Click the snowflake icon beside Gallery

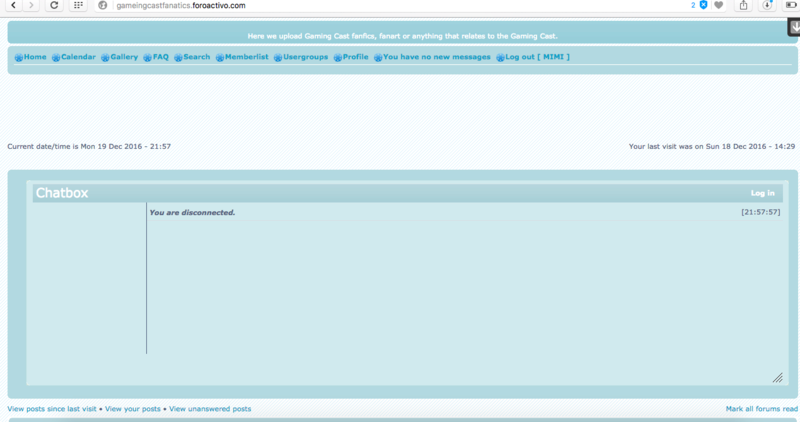(105, 58)
